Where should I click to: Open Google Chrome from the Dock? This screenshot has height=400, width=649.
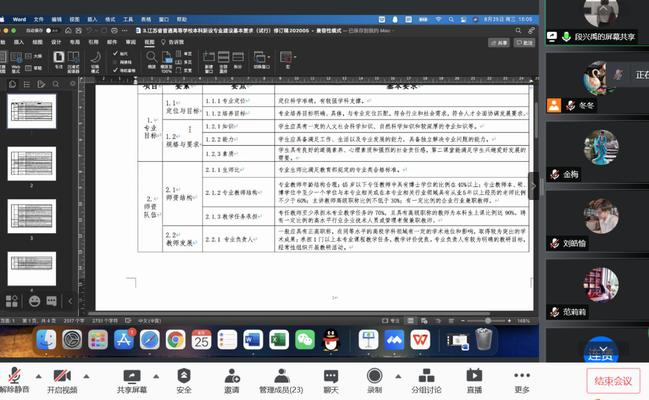(174, 340)
